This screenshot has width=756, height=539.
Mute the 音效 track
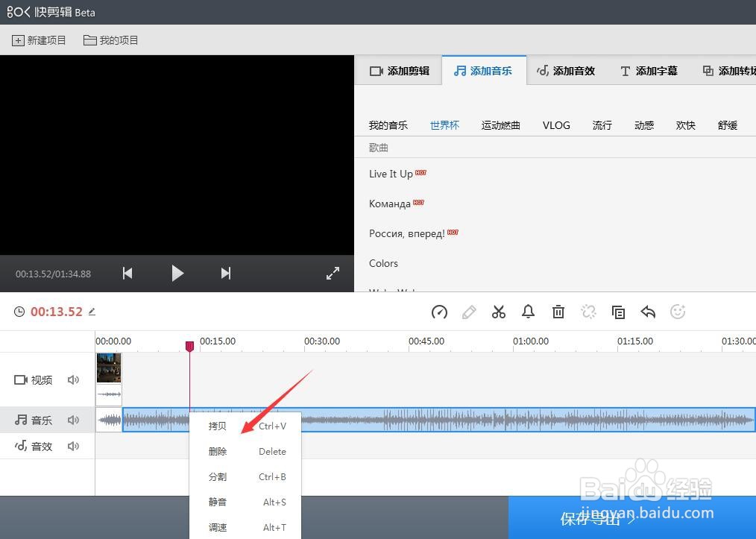[73, 446]
